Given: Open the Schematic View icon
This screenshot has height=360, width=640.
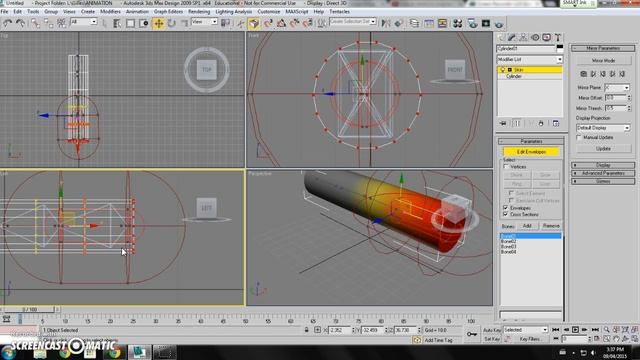Looking at the screenshot, I should tap(442, 23).
